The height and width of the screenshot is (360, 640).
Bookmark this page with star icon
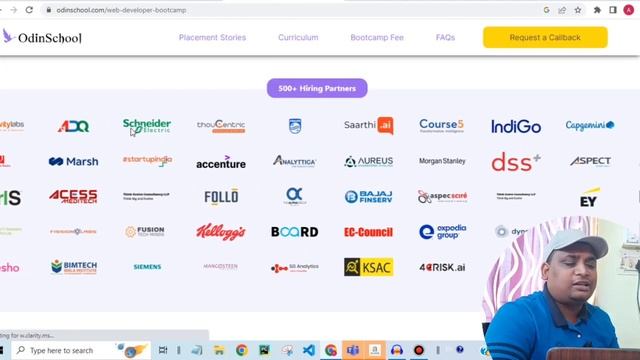click(578, 10)
